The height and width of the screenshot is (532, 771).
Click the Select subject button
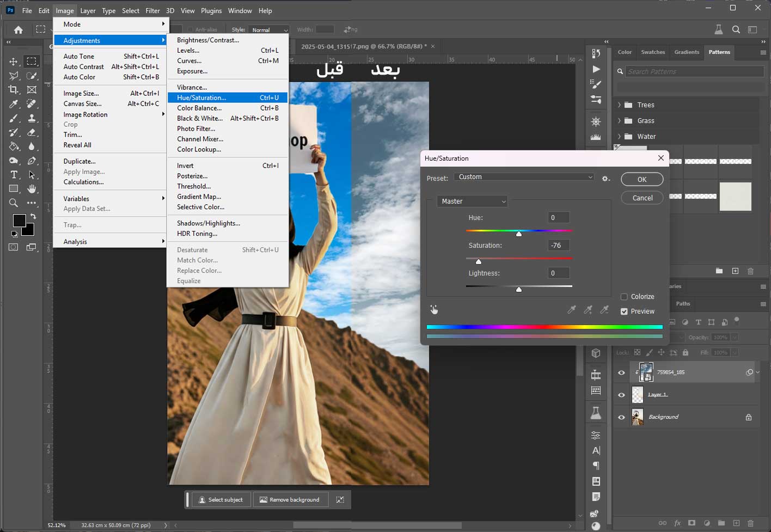pyautogui.click(x=220, y=499)
